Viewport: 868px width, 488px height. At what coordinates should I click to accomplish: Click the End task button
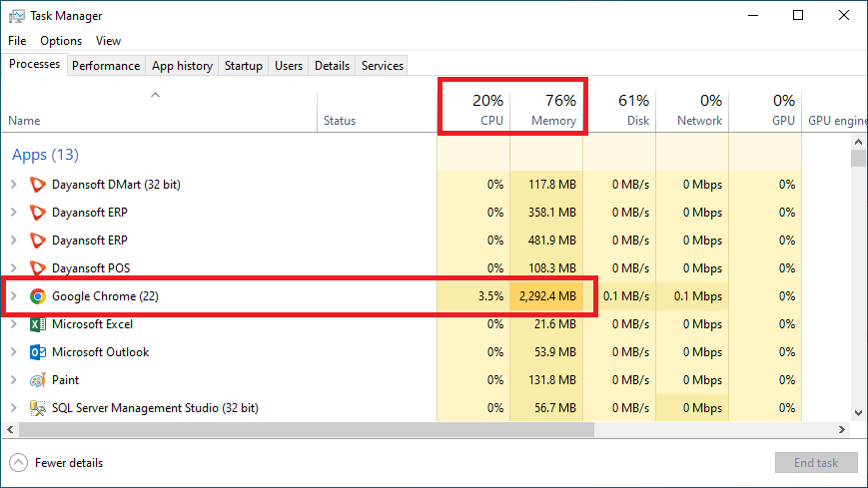tap(816, 462)
